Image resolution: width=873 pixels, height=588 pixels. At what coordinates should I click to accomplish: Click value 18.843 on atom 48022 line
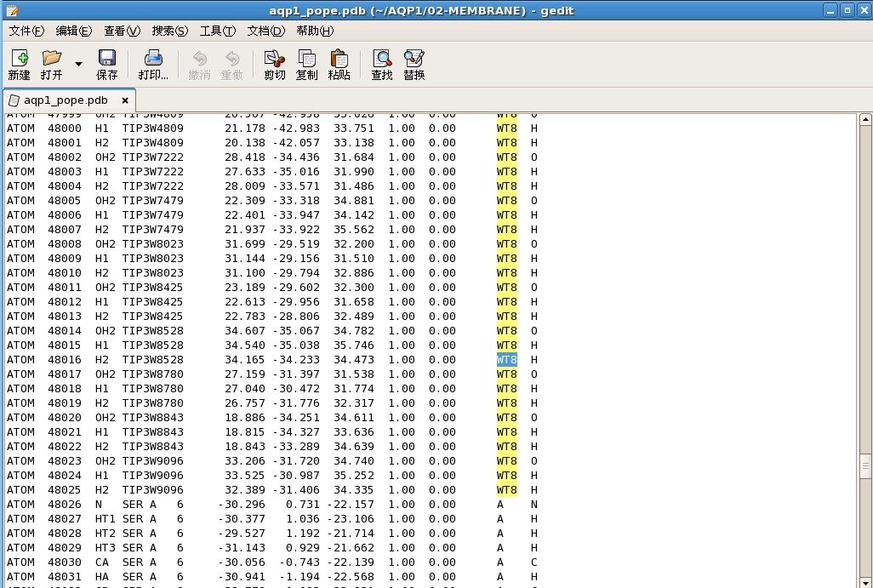tap(245, 447)
